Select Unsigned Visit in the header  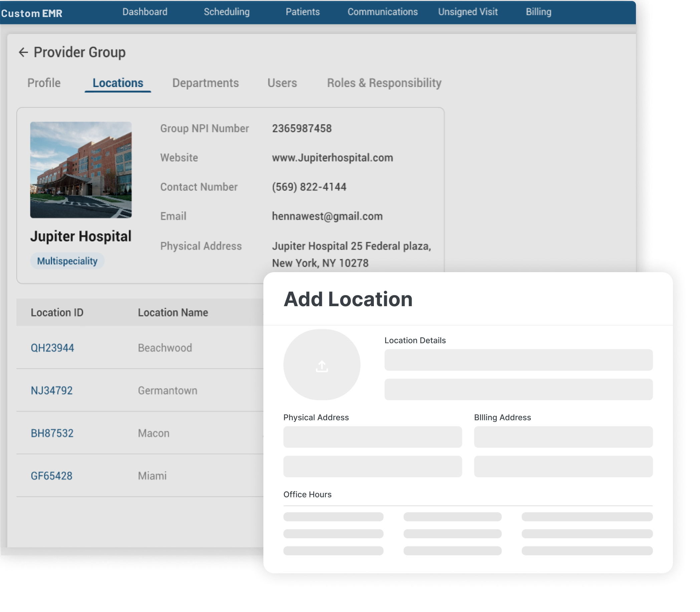pos(468,12)
